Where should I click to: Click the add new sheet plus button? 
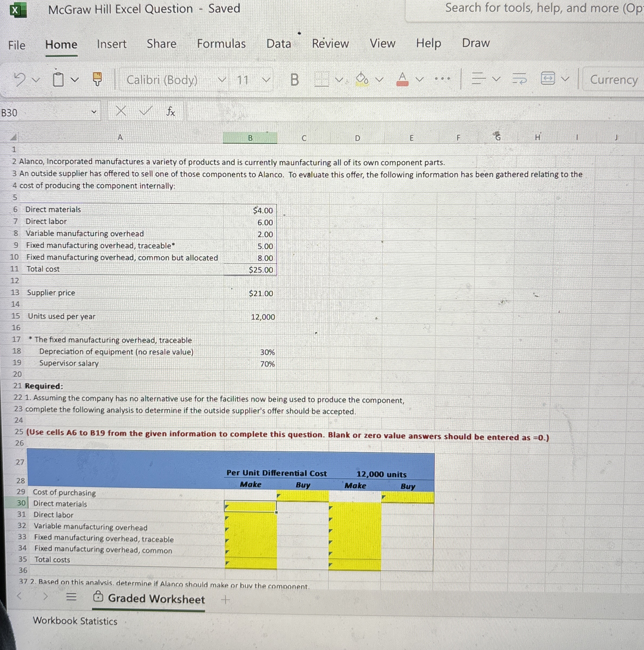[x=226, y=599]
